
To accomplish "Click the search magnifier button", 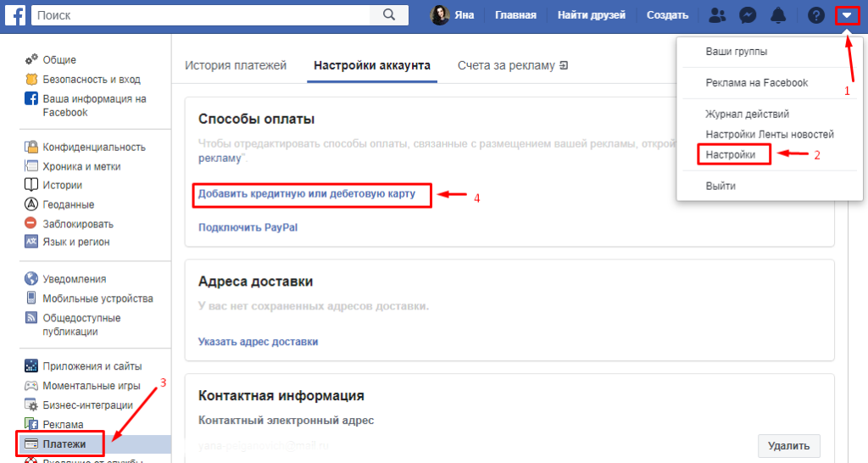I will pyautogui.click(x=389, y=15).
